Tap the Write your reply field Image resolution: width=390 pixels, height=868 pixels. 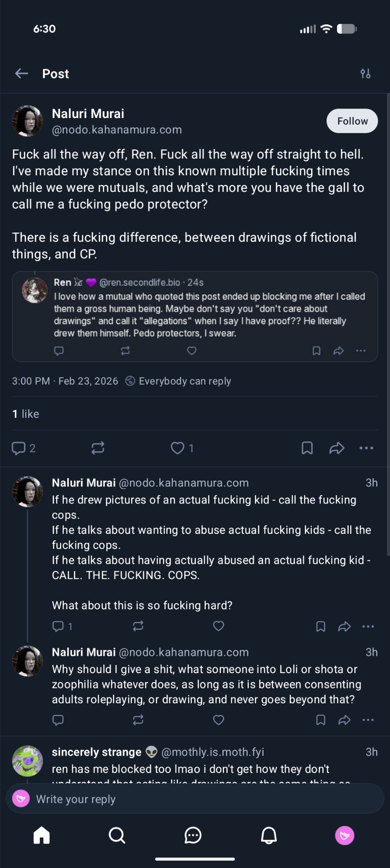195,799
